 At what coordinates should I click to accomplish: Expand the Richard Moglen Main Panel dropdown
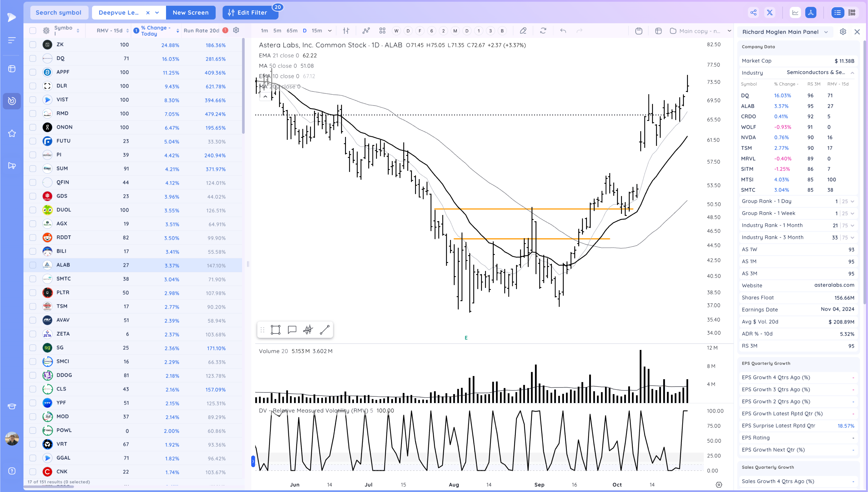pos(826,32)
